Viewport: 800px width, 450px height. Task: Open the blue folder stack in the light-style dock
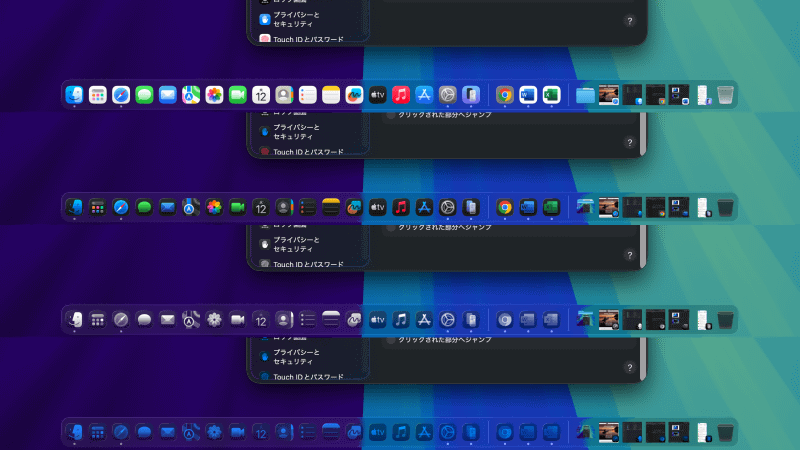[x=585, y=95]
